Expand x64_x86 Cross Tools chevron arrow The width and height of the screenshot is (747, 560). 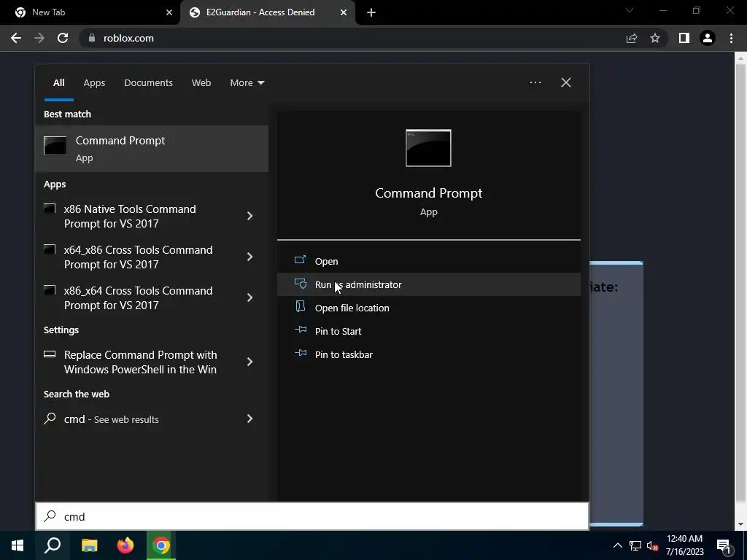(249, 257)
